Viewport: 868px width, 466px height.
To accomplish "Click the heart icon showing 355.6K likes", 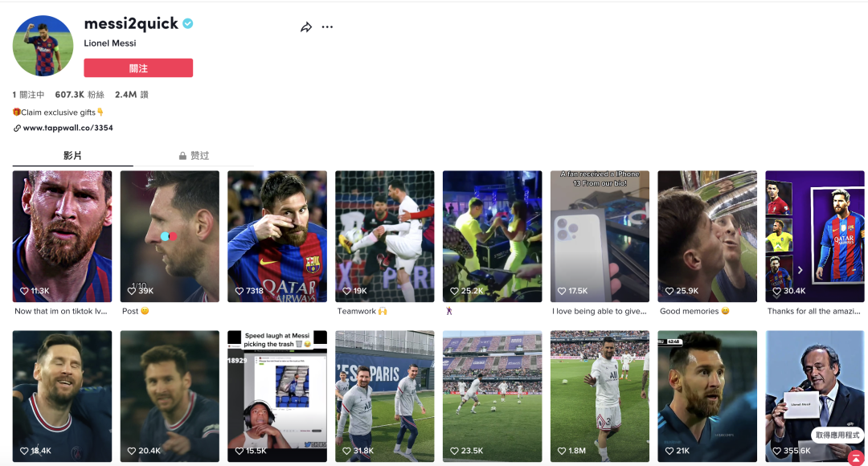I will point(776,451).
